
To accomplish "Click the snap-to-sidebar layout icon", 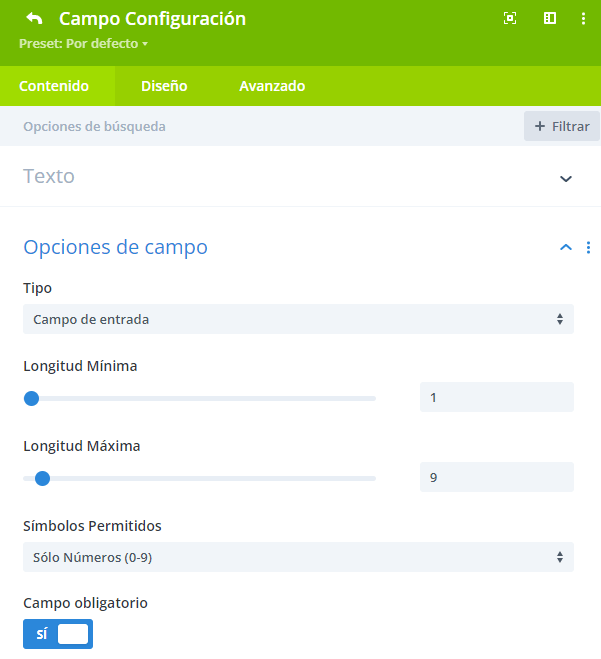I will (x=550, y=18).
